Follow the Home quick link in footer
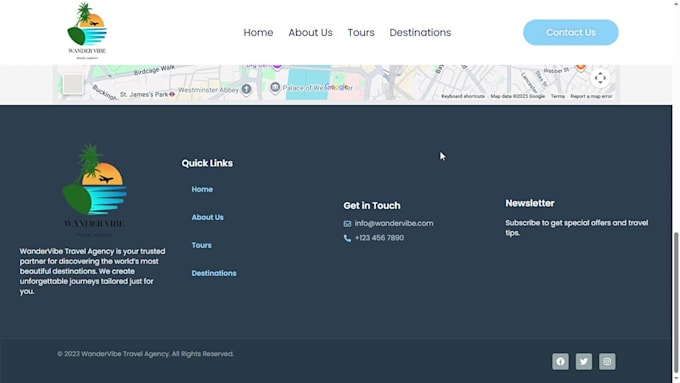 pyautogui.click(x=202, y=190)
